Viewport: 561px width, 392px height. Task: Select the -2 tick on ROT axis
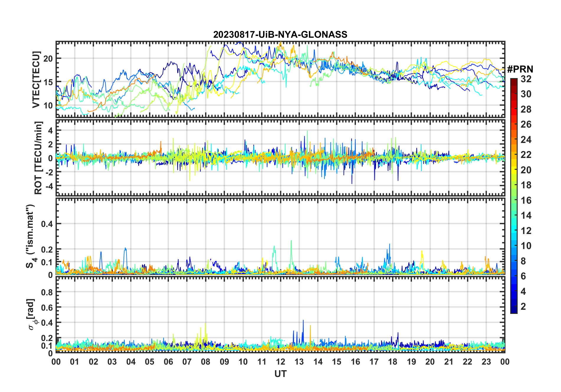tap(49, 172)
